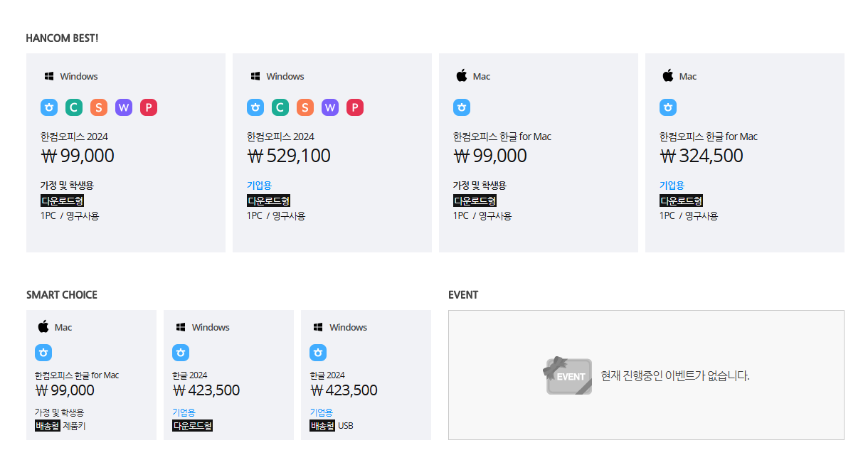868x465 pixels.
Task: Click 기업용 label in the ₩324,500 card
Action: (672, 186)
